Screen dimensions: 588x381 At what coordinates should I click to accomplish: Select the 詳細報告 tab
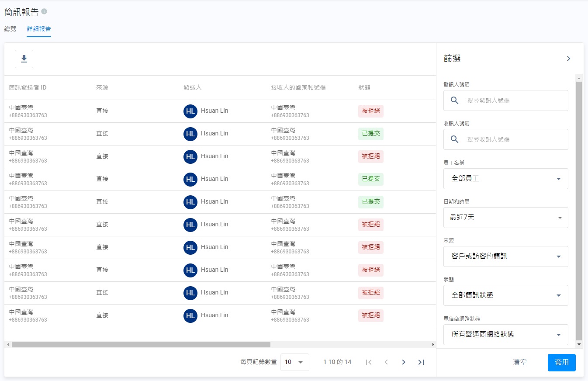39,29
